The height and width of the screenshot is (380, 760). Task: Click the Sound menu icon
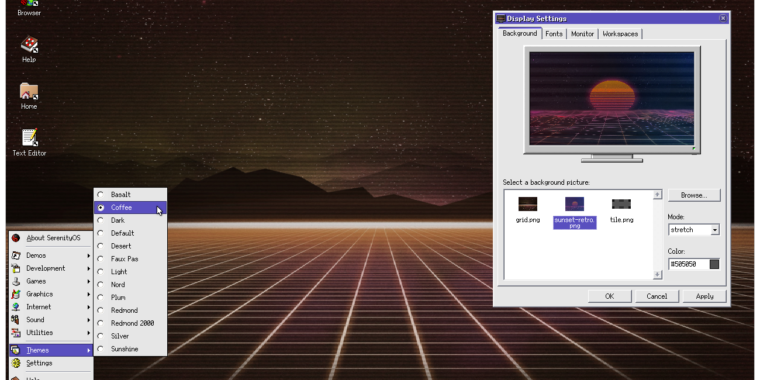tap(16, 320)
